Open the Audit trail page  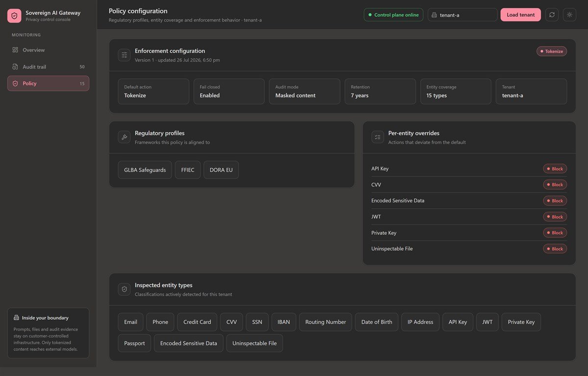pyautogui.click(x=48, y=67)
